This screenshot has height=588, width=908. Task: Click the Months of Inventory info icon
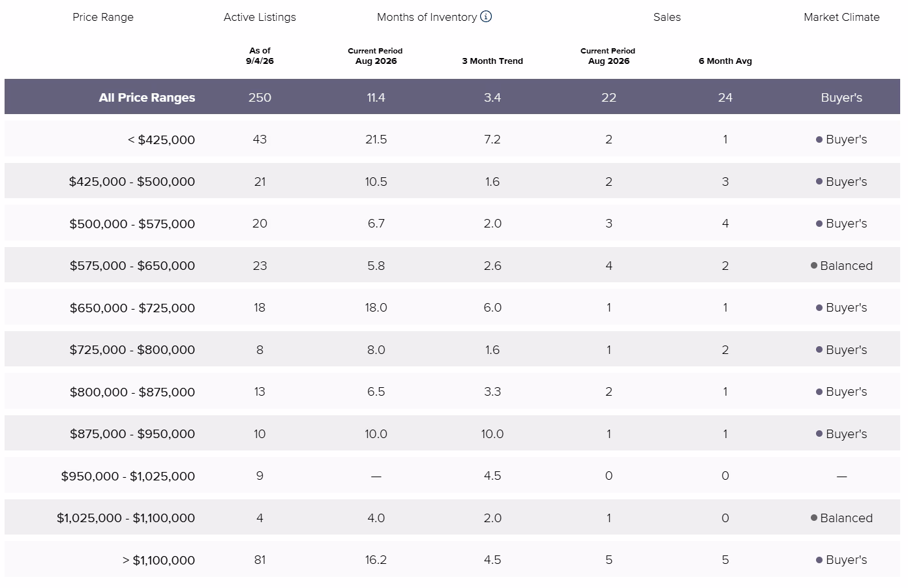tap(486, 17)
